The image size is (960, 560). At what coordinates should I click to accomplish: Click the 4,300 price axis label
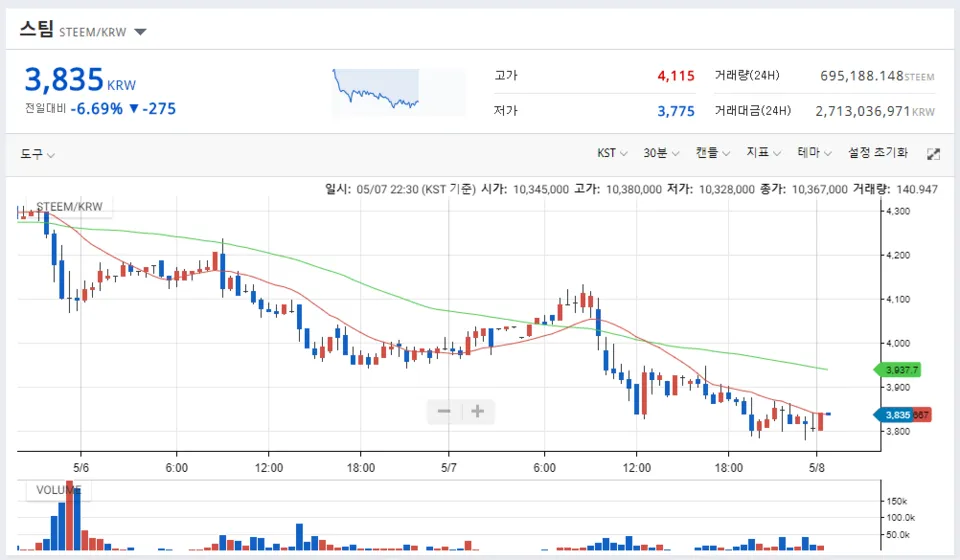(x=898, y=211)
